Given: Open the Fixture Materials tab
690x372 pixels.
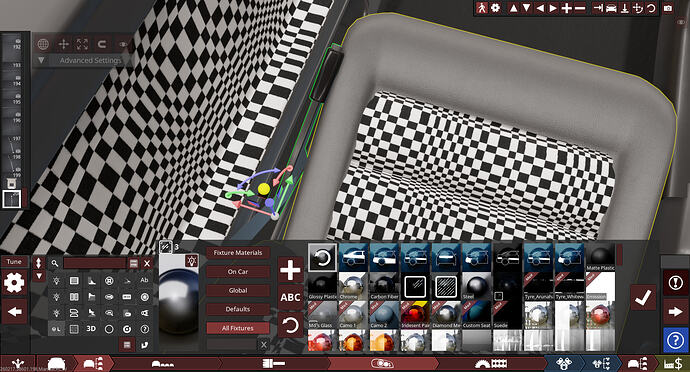Looking at the screenshot, I should coord(238,253).
